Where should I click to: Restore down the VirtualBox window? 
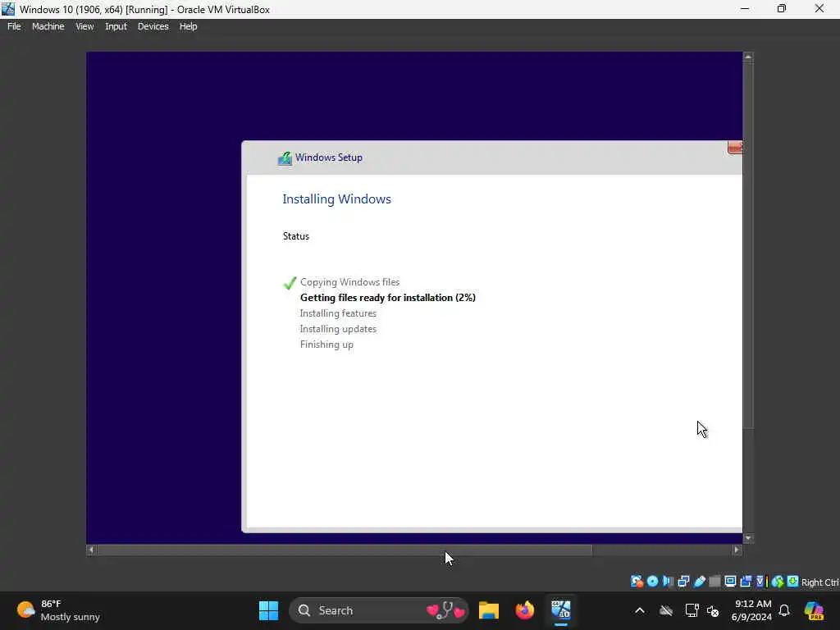point(782,8)
